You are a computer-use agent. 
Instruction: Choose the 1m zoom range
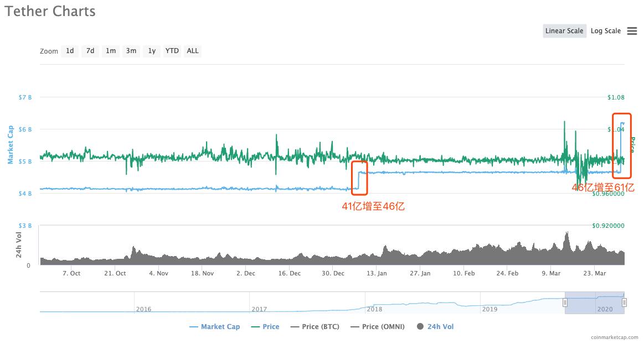(x=110, y=50)
